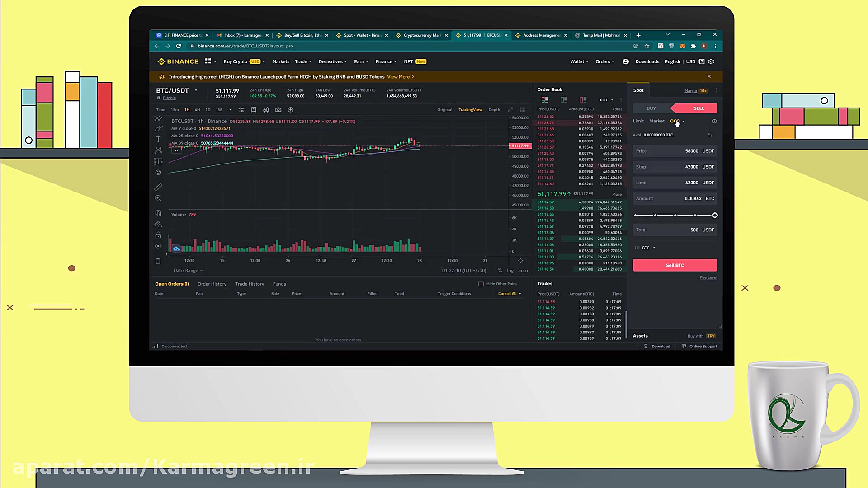The height and width of the screenshot is (488, 868).
Task: Select the 4H time interval
Action: pyautogui.click(x=197, y=110)
